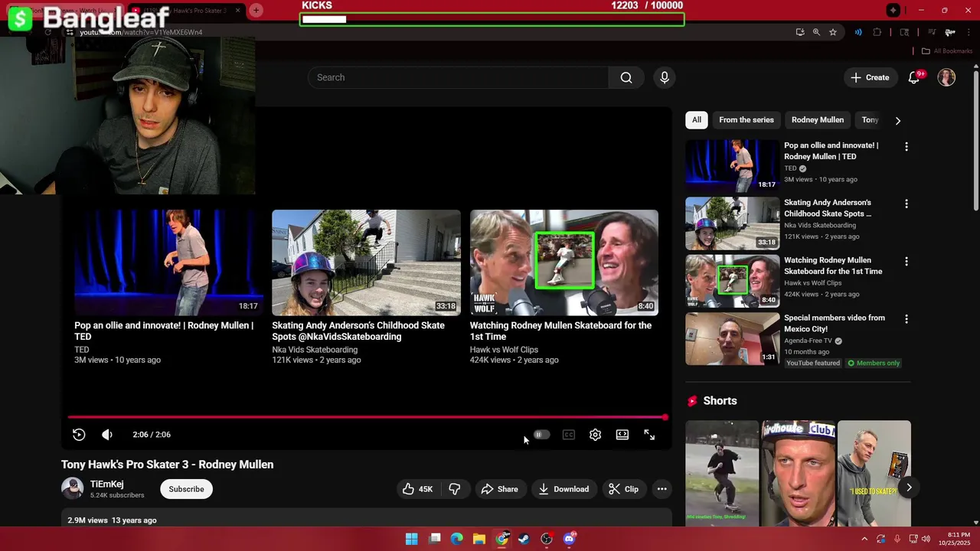Click the Create button
980x551 pixels.
870,77
